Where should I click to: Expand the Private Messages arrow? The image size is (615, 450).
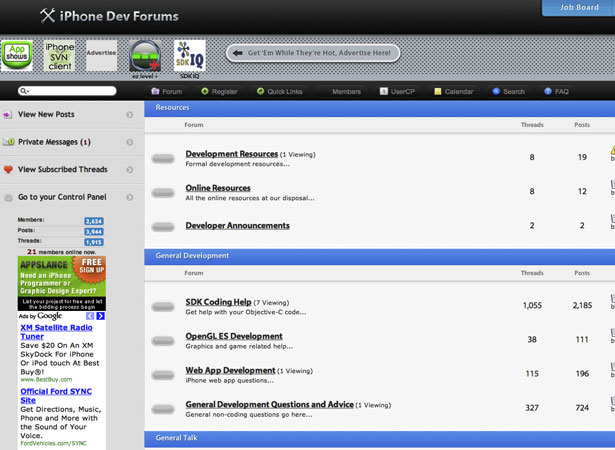[x=130, y=142]
